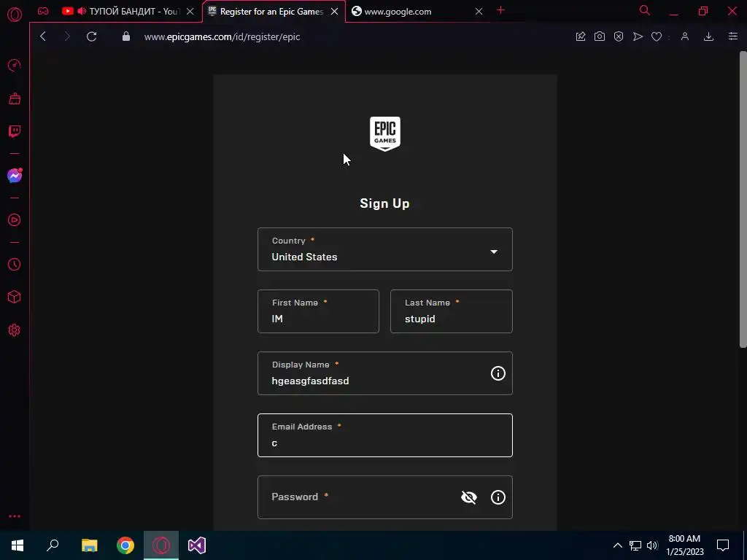Open File Explorer from taskbar
747x560 pixels.
(x=89, y=545)
